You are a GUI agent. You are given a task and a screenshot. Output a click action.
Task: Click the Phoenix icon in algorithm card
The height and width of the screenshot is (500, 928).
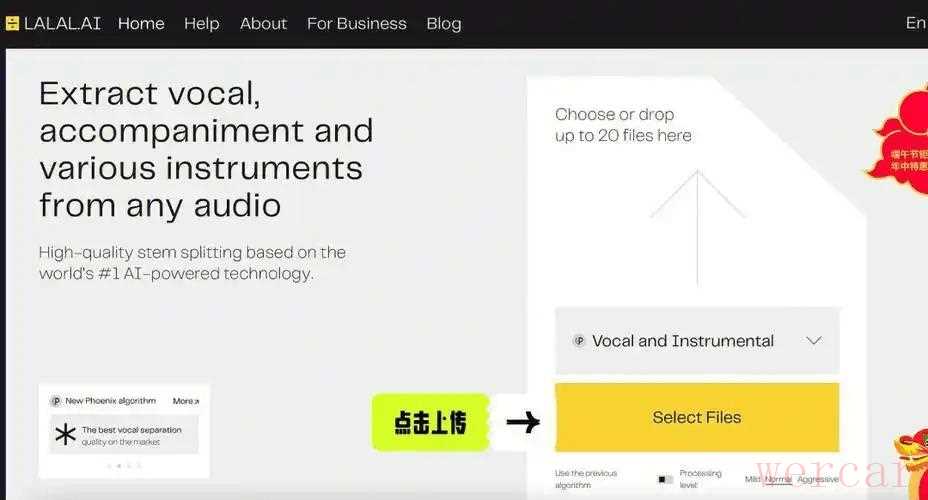[55, 401]
